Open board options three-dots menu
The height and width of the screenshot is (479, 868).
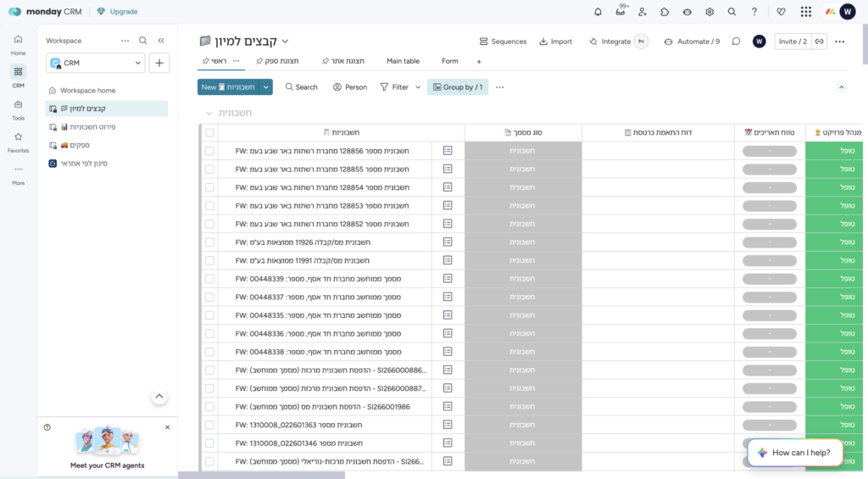pos(840,42)
